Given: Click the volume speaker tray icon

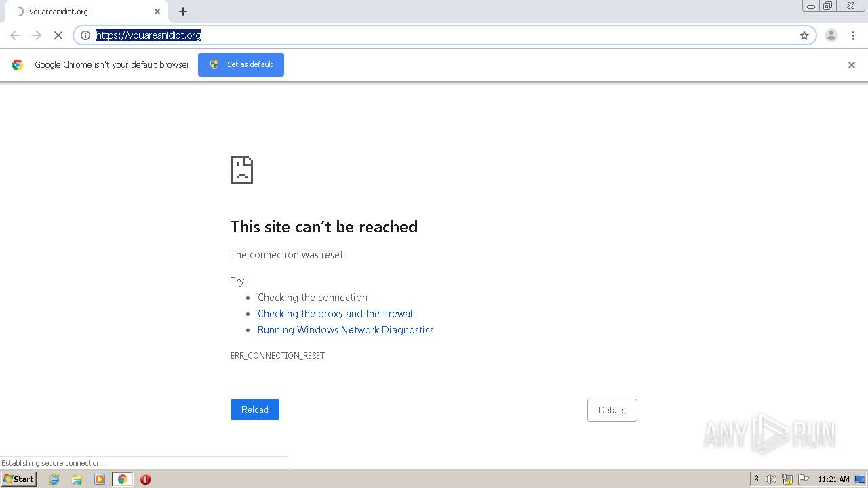Looking at the screenshot, I should (771, 479).
